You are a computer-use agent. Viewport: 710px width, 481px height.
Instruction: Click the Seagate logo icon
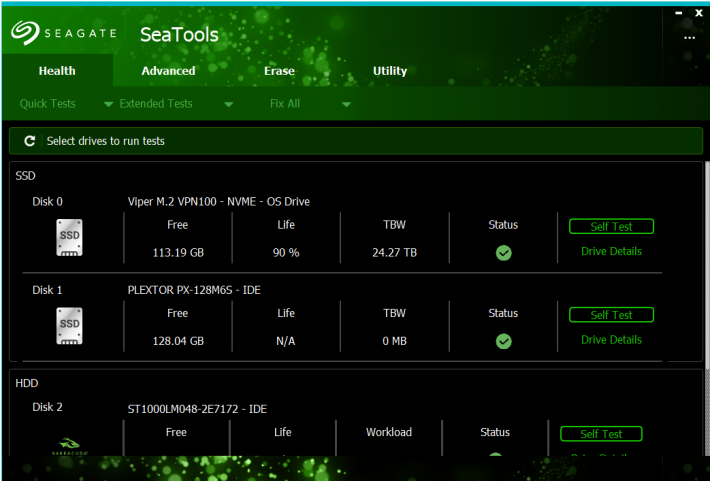pyautogui.click(x=25, y=33)
